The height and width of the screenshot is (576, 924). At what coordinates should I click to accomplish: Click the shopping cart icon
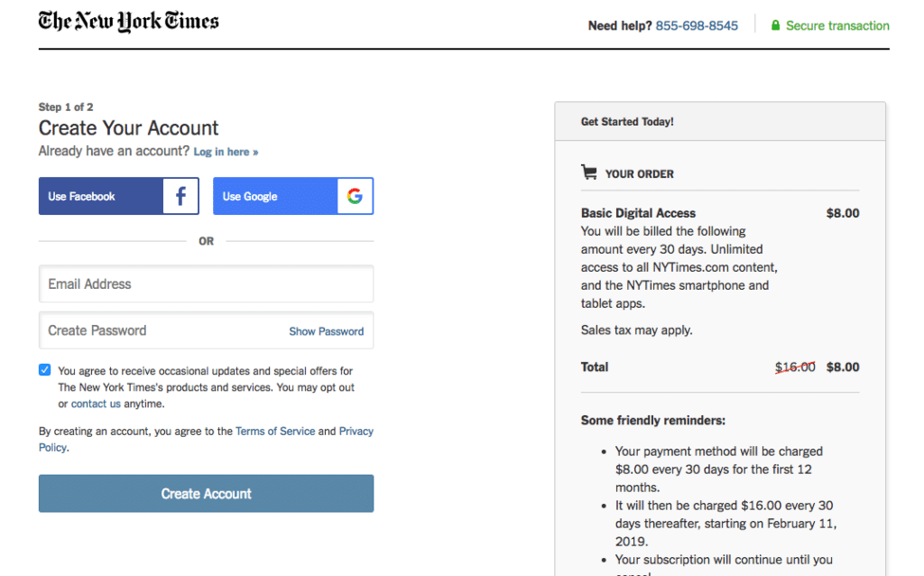(x=589, y=172)
